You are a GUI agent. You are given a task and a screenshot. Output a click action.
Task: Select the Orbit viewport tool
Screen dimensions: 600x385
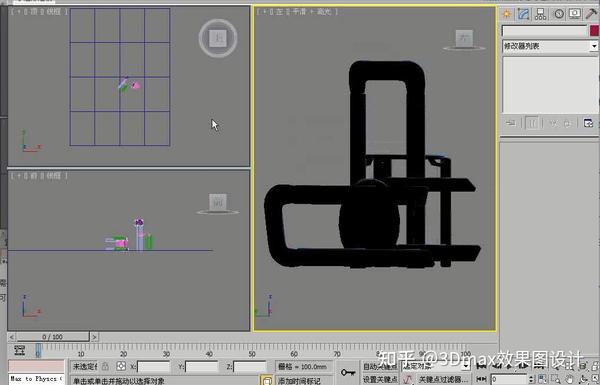[584, 380]
